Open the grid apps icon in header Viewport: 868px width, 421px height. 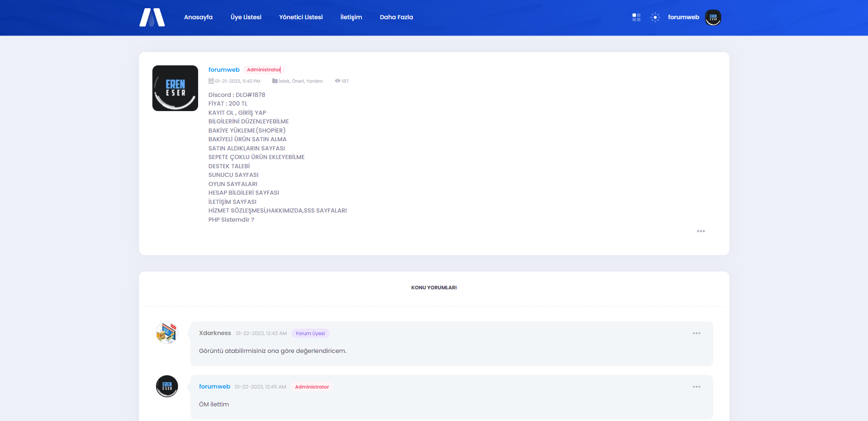tap(636, 17)
